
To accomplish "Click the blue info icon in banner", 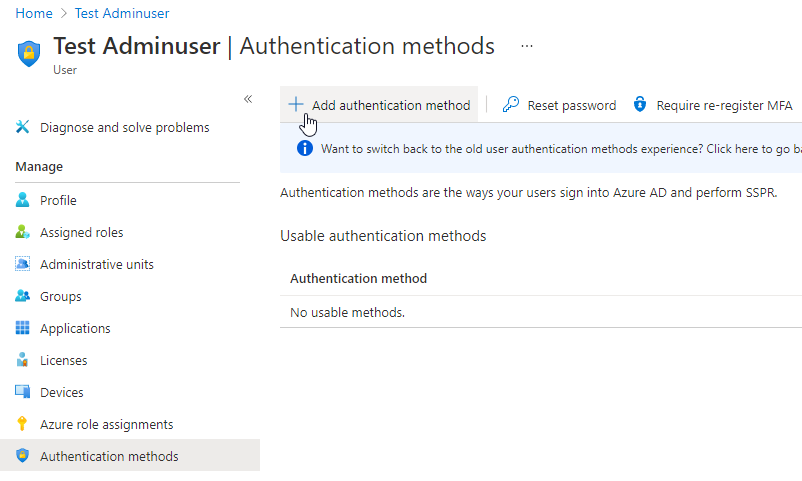I will [x=305, y=148].
